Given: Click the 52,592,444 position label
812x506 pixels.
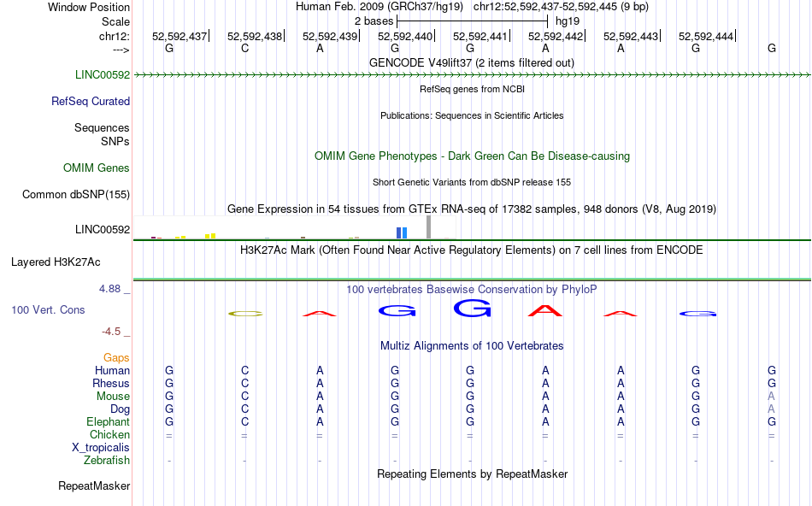Looking at the screenshot, I should point(706,36).
